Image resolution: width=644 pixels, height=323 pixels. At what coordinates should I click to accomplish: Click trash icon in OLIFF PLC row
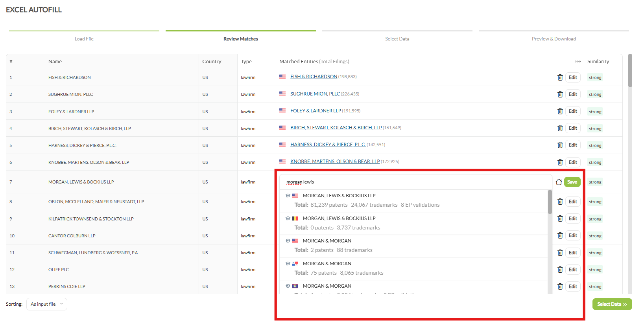tap(560, 270)
